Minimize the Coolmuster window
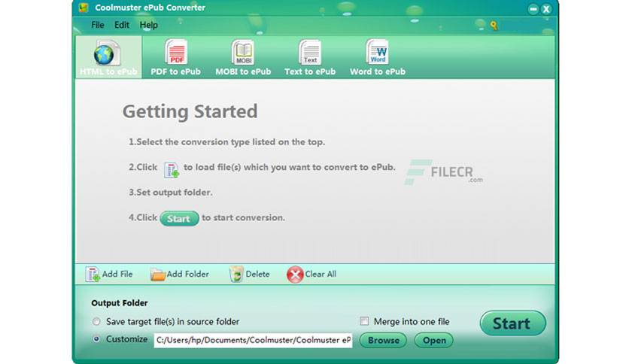The width and height of the screenshot is (629, 364). (533, 9)
